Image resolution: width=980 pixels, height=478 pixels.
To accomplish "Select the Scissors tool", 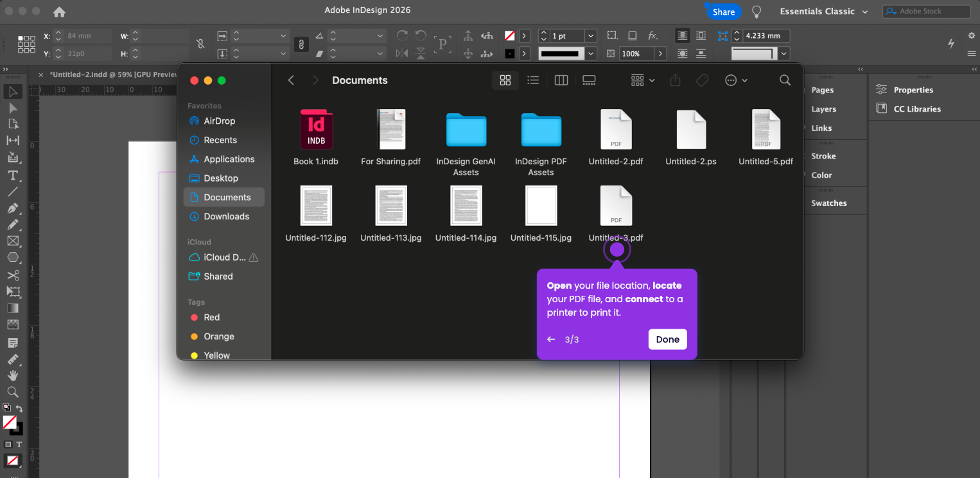I will [x=13, y=275].
